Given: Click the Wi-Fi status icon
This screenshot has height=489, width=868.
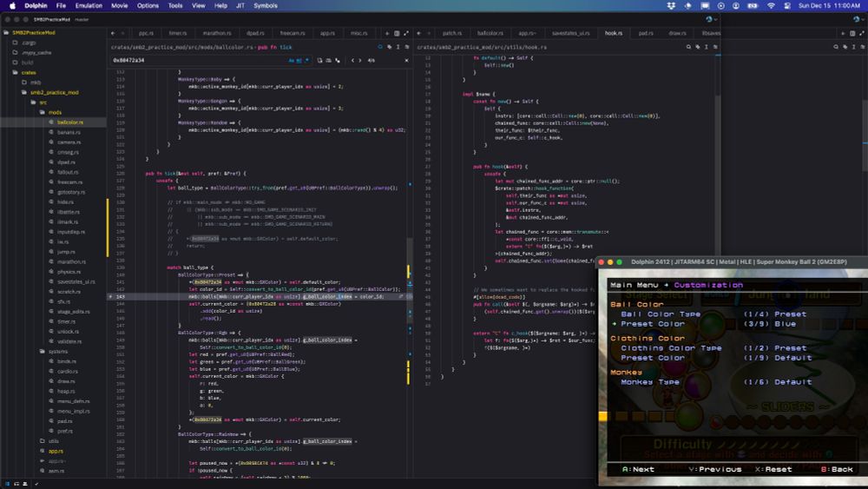Looking at the screenshot, I should 771,5.
